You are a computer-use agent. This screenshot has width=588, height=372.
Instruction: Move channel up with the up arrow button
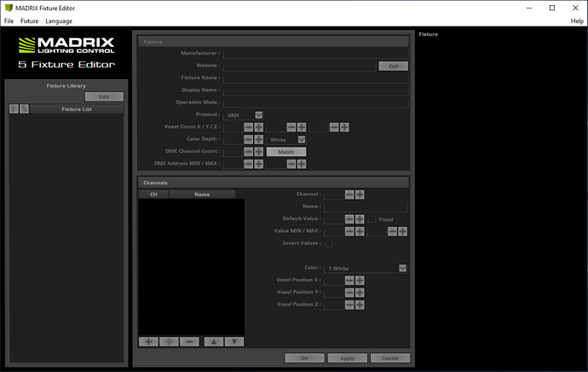click(214, 341)
